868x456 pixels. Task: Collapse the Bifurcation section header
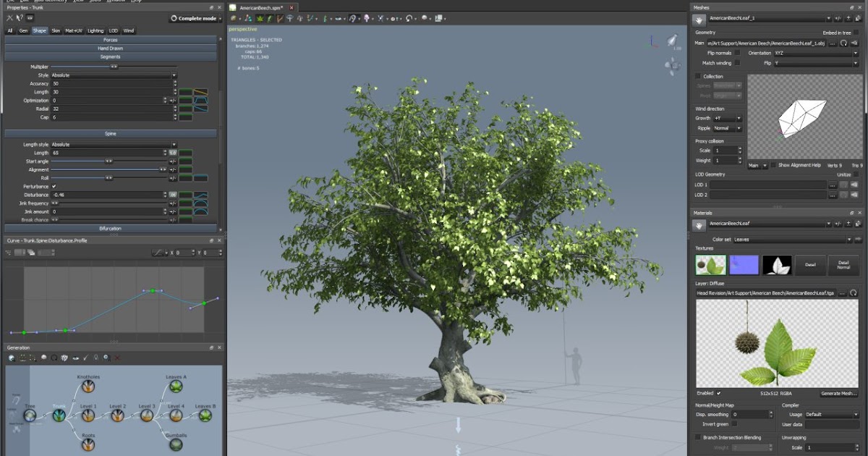112,228
